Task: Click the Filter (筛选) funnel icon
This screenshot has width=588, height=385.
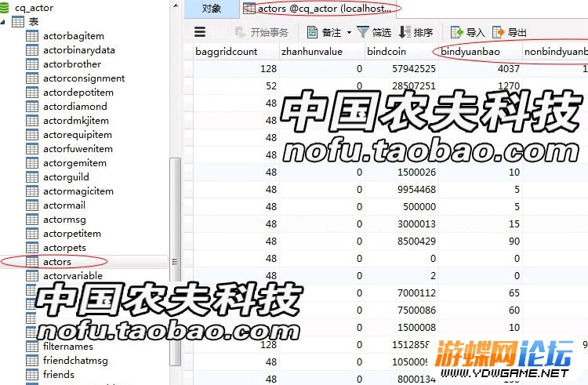Action: click(x=363, y=32)
